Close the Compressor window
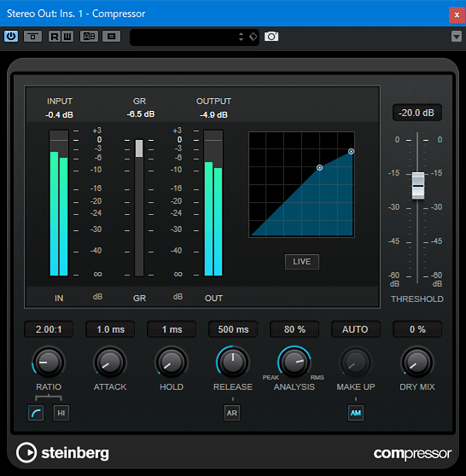This screenshot has width=466, height=476. (457, 14)
